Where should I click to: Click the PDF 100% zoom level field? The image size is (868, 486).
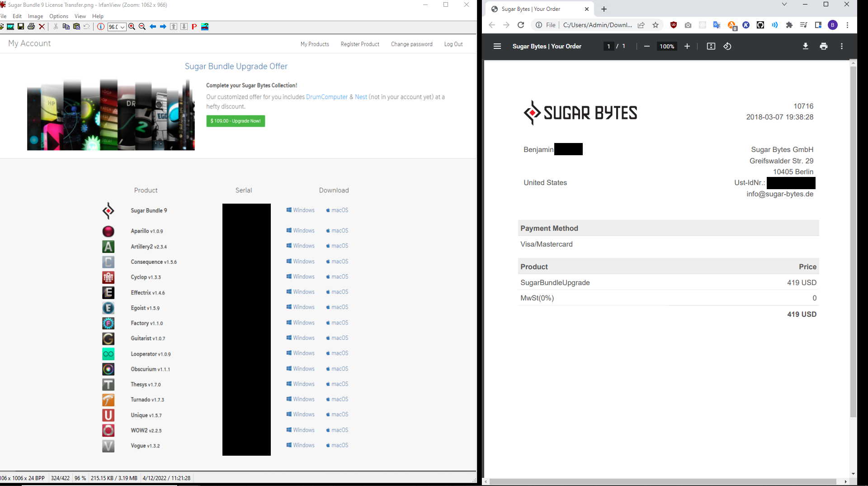pos(667,46)
